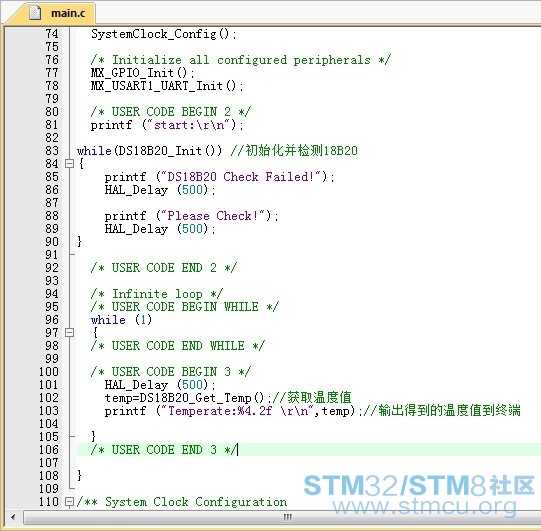This screenshot has width=541, height=531.
Task: Collapse the System Clock Configuration comment fold
Action: (x=70, y=502)
